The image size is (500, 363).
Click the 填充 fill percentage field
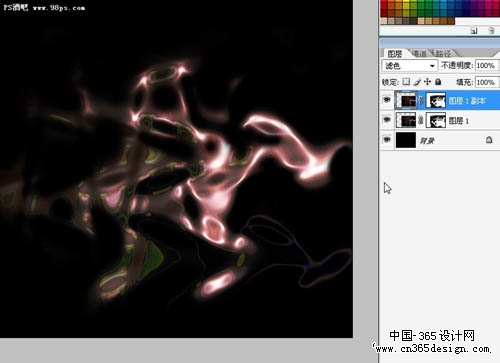486,82
